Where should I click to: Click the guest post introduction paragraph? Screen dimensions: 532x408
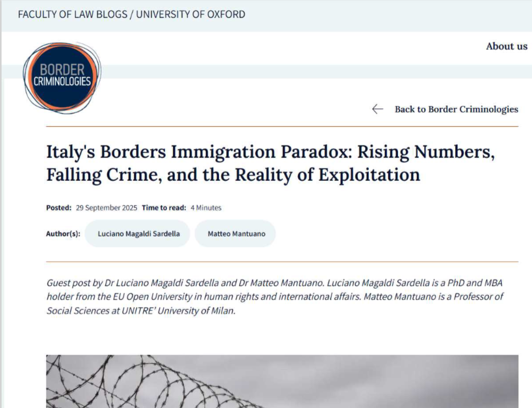point(275,297)
